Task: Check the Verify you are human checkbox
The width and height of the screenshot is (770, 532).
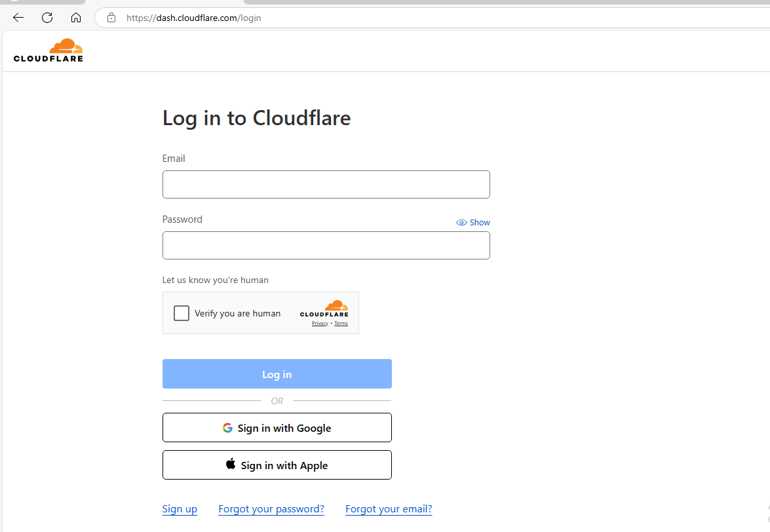Action: tap(181, 313)
